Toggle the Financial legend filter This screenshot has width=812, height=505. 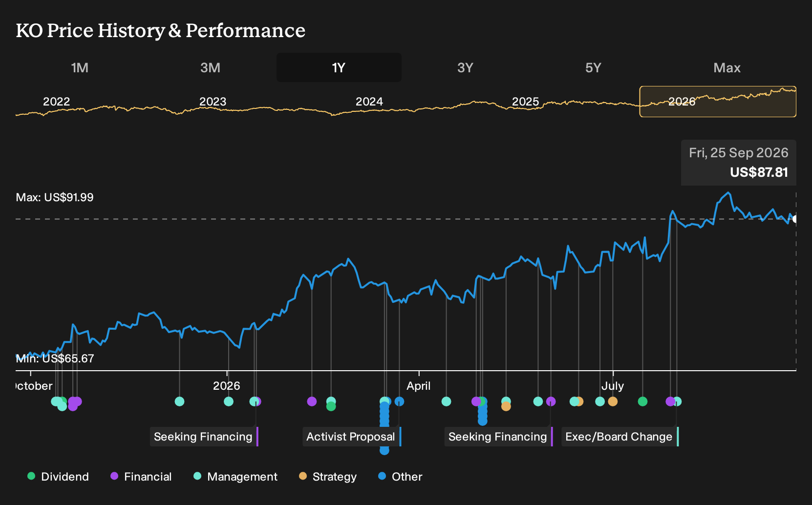[141, 477]
